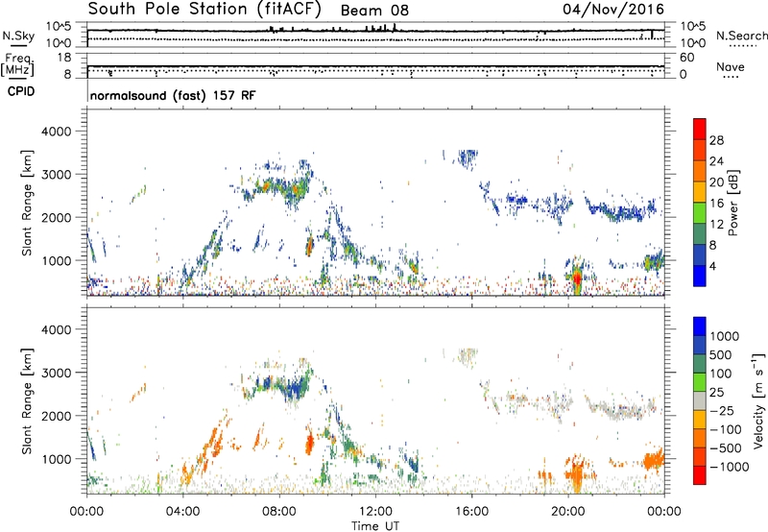Image resolution: width=768 pixels, height=532 pixels.
Task: Click the 1000 km tick of velocity panel
Action: [57, 458]
